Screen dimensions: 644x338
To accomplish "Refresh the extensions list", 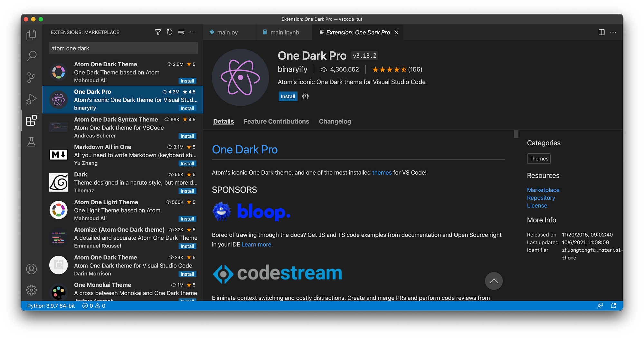I will pyautogui.click(x=170, y=32).
